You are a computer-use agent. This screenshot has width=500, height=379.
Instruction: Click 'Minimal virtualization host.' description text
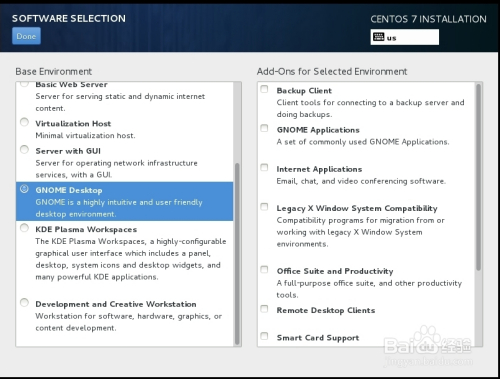click(85, 136)
